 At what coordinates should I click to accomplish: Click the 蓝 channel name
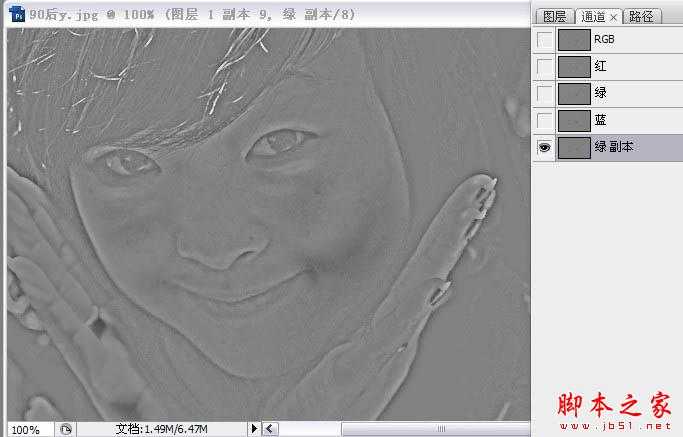click(x=600, y=120)
